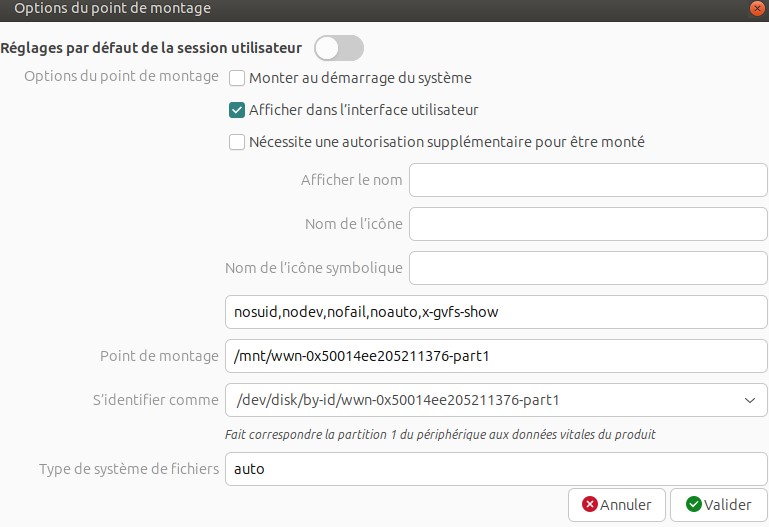Check 'Nécessite une autorisation supplémentaire' option

point(237,142)
